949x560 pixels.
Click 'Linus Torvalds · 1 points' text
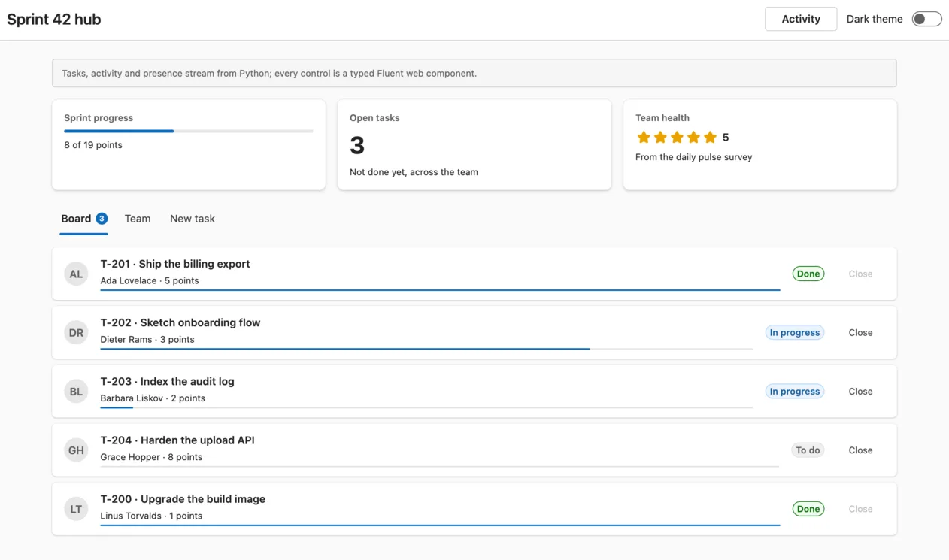151,516
